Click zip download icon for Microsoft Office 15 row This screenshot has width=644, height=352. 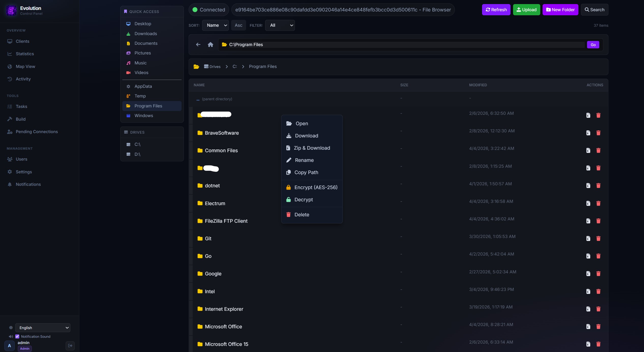tap(588, 344)
